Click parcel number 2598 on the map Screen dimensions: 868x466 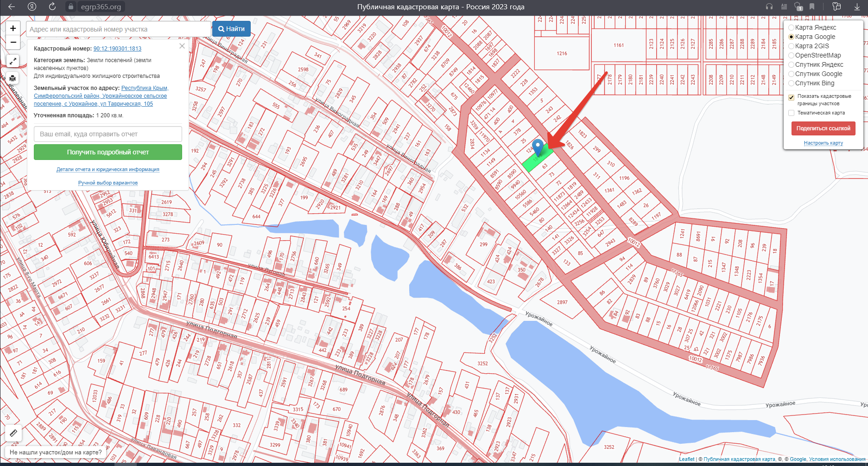303,70
